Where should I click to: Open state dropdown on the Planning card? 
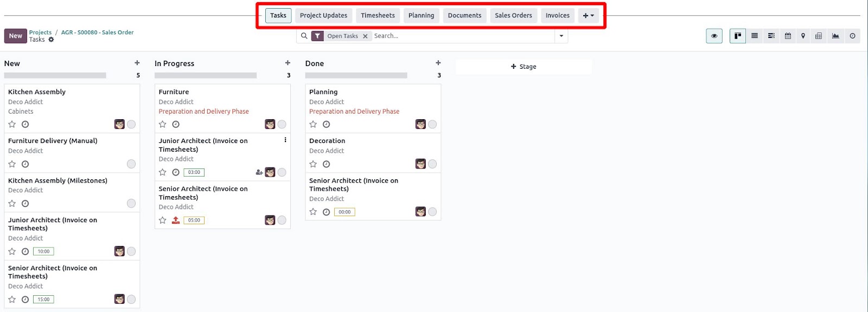432,125
